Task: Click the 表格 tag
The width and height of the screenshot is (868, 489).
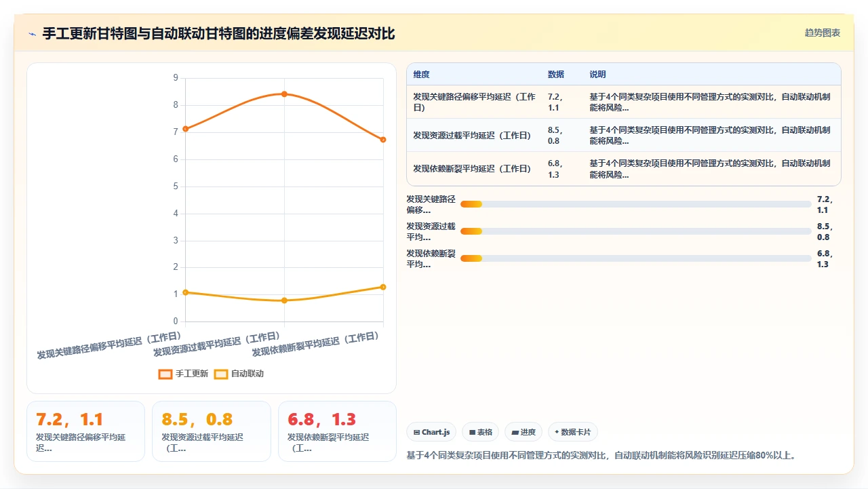Action: coord(481,432)
